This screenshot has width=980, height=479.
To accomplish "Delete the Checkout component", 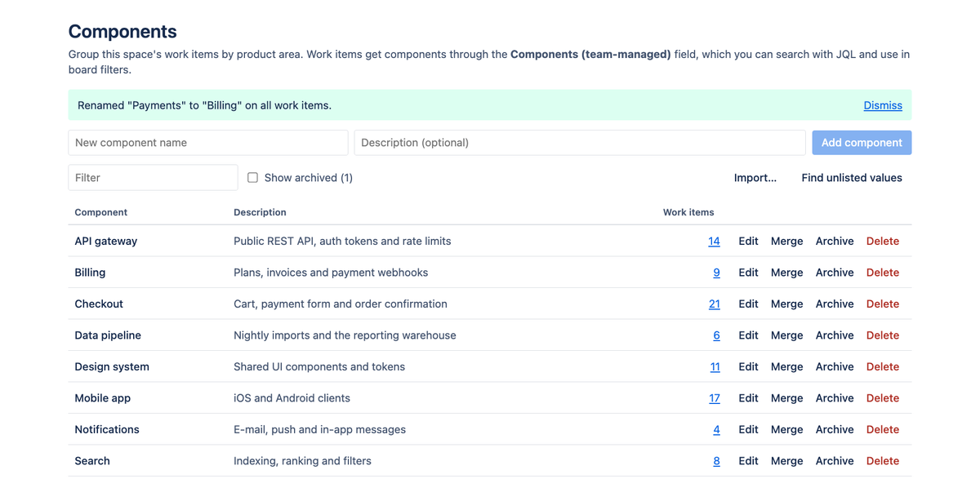I will pos(882,304).
